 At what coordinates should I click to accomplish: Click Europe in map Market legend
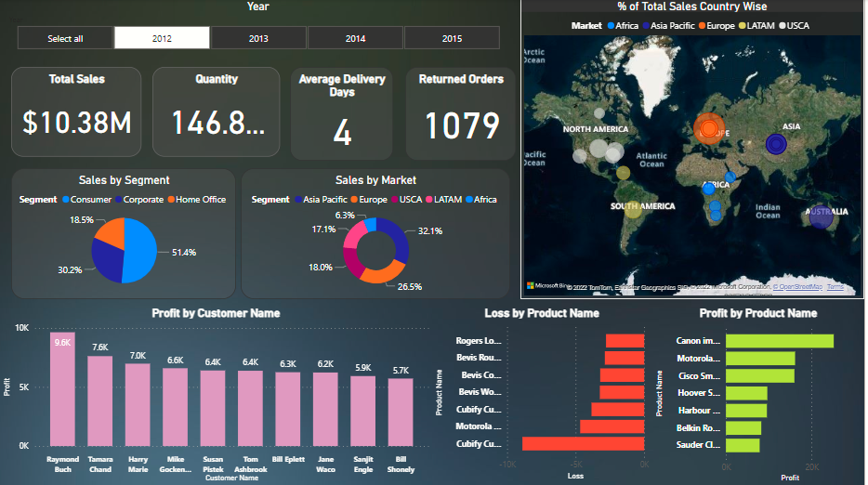pyautogui.click(x=717, y=25)
